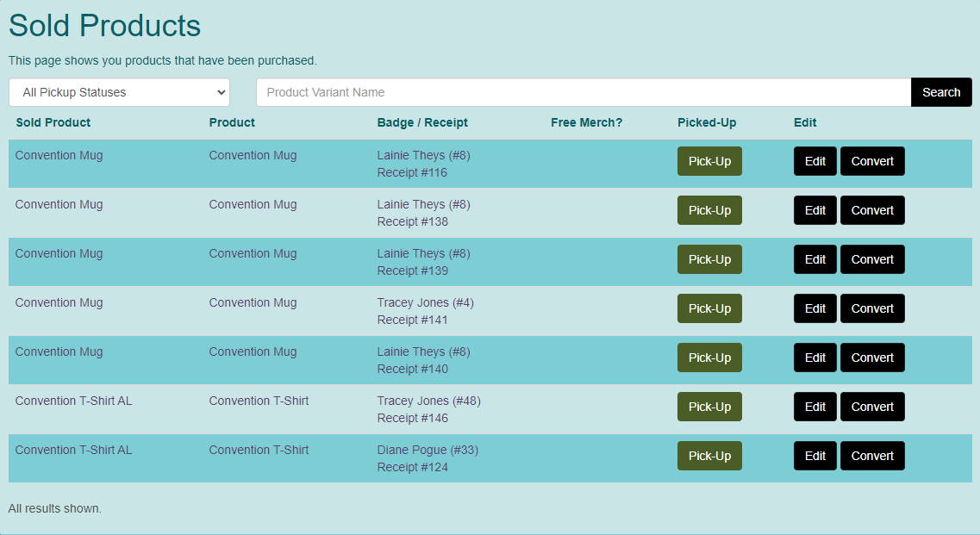This screenshot has height=535, width=980.
Task: Click Receipt #138 text
Action: coord(413,222)
